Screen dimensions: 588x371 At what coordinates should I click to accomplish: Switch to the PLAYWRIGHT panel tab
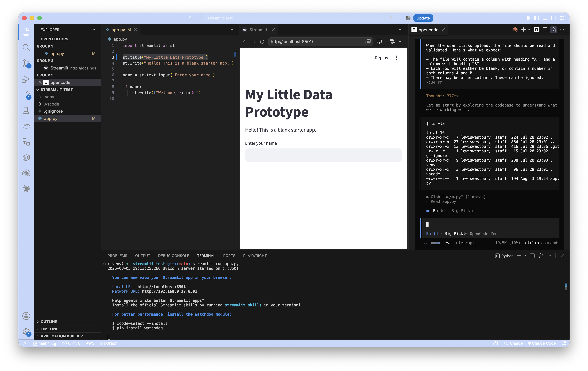click(255, 256)
